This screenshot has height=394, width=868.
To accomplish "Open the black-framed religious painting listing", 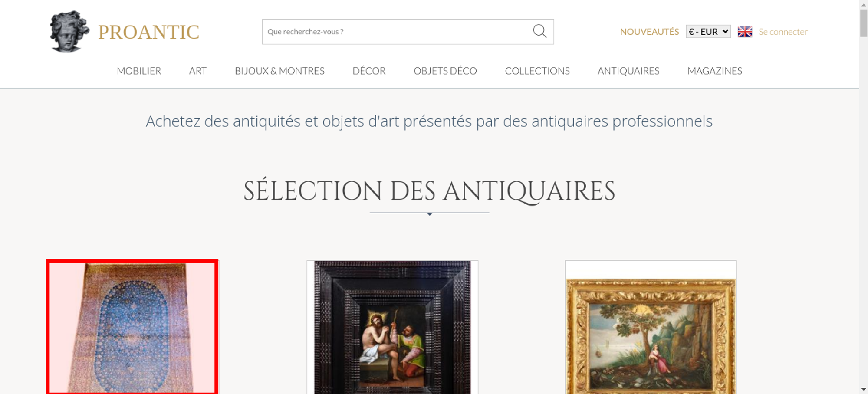I will pyautogui.click(x=392, y=327).
